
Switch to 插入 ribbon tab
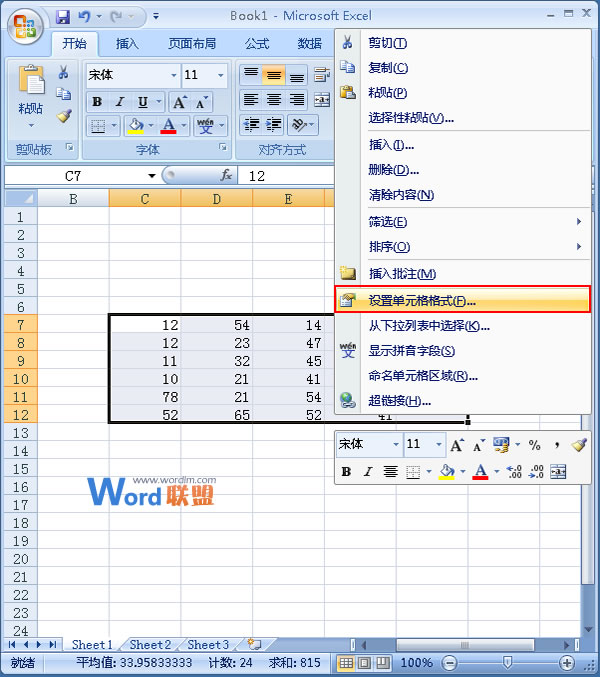pos(127,44)
